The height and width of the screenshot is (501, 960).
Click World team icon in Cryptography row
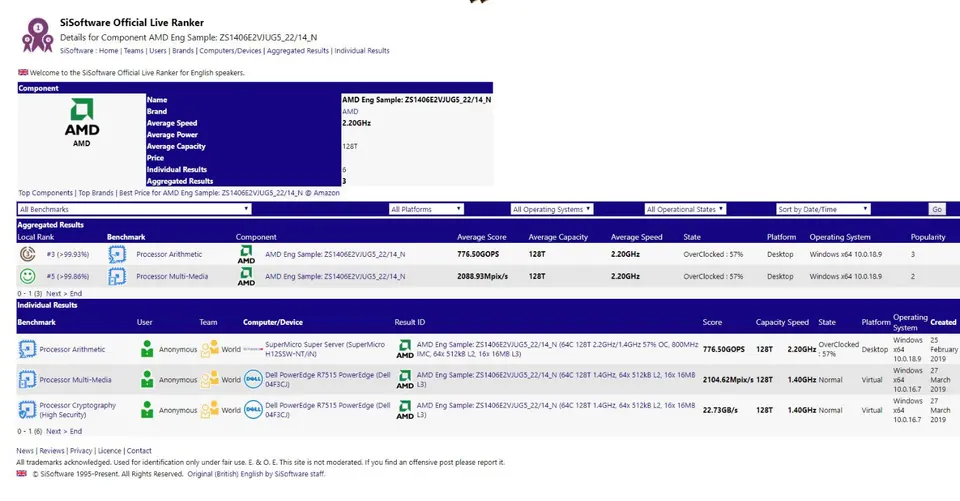(210, 410)
